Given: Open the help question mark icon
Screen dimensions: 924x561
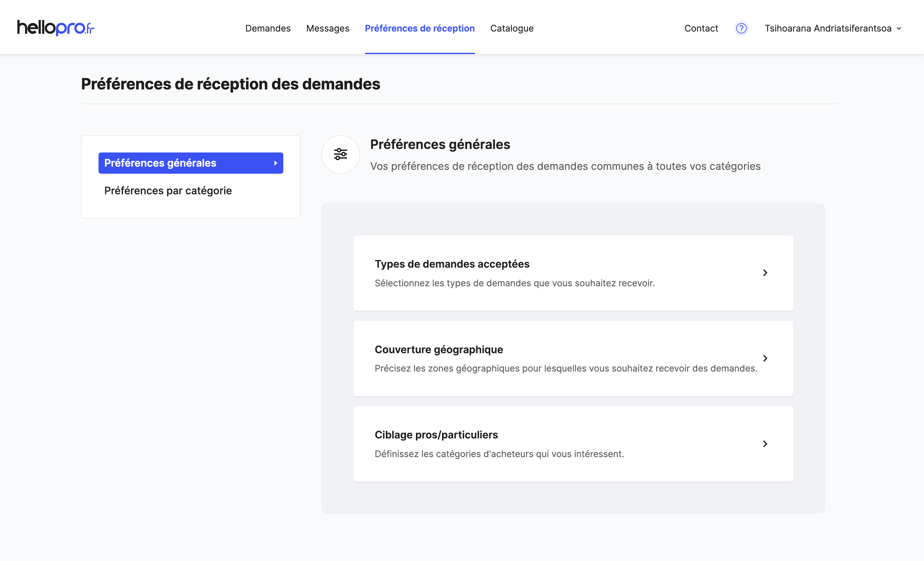Looking at the screenshot, I should (x=741, y=28).
